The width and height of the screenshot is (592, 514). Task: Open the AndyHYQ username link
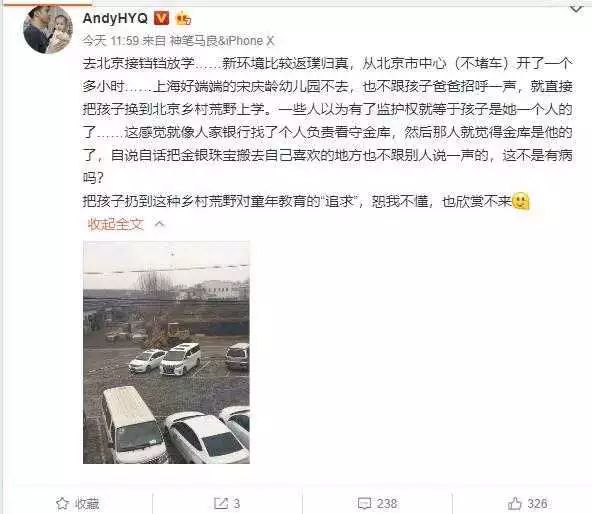coord(115,18)
